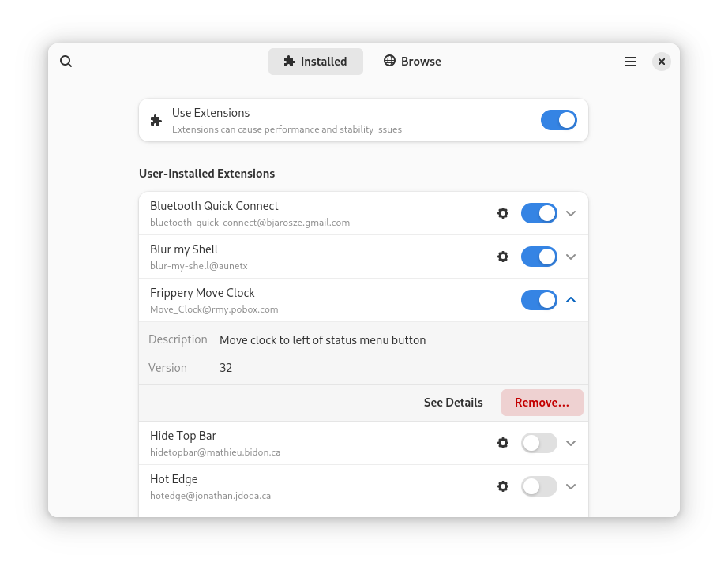Click See Details for Frippery Move Clock
The width and height of the screenshot is (728, 570).
(453, 403)
